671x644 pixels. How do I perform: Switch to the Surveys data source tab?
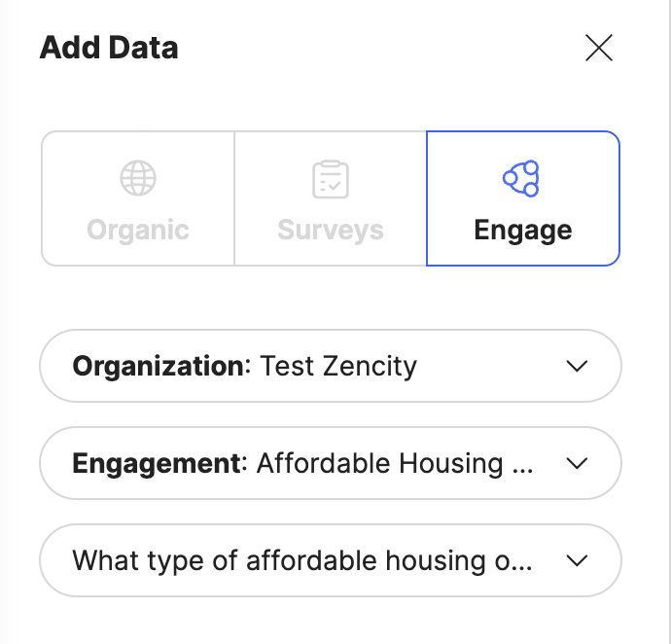point(331,198)
